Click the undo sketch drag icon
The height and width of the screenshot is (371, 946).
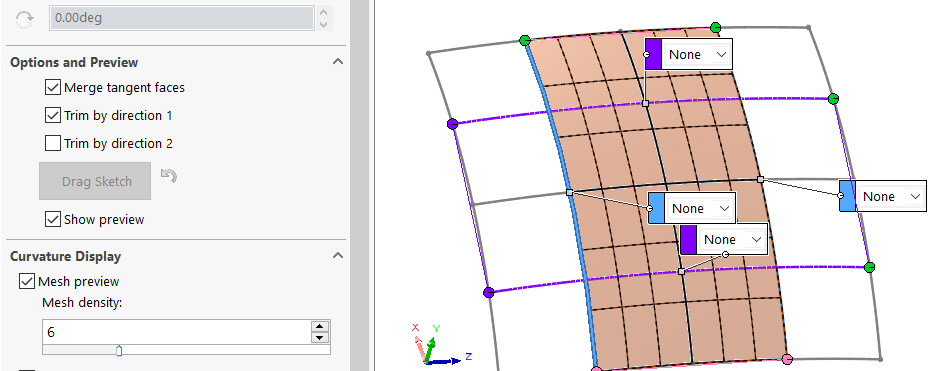coord(169,176)
